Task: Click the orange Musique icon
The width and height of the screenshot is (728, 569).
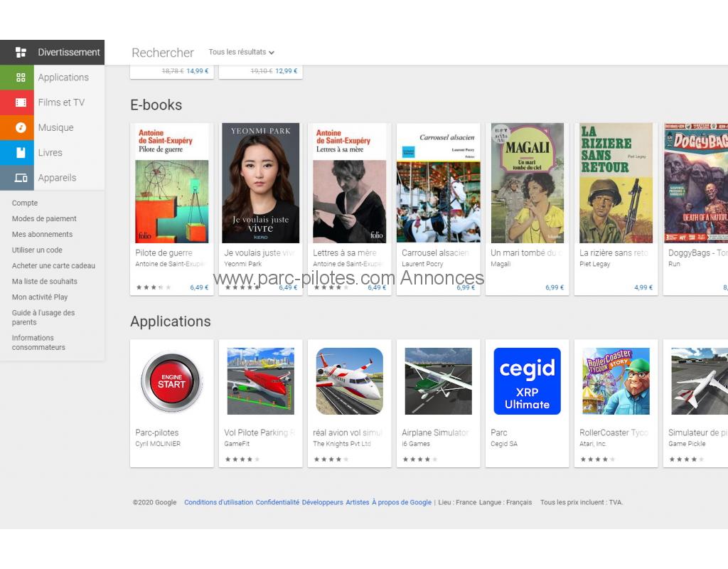Action: (x=21, y=127)
